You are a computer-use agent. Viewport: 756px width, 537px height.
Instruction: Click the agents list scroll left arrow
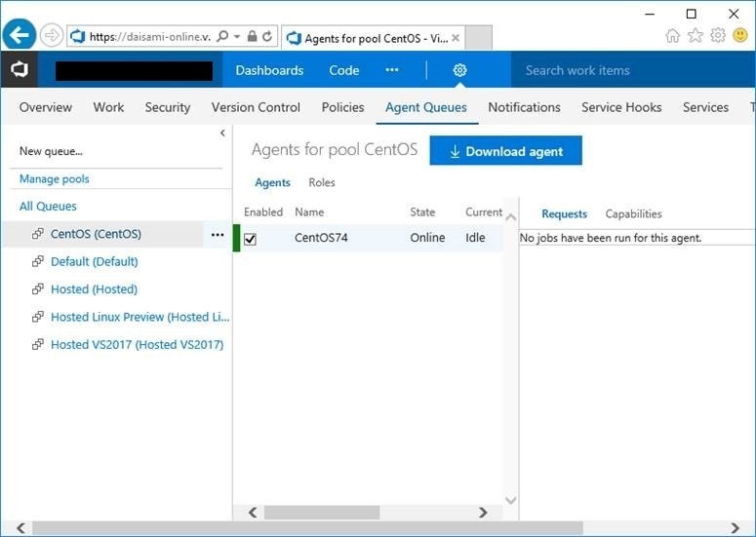tap(253, 513)
